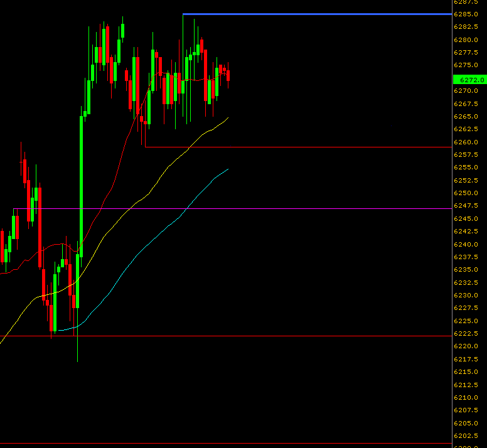Select the blue horizontal line at 6285
487x448 pixels.
(x=317, y=14)
